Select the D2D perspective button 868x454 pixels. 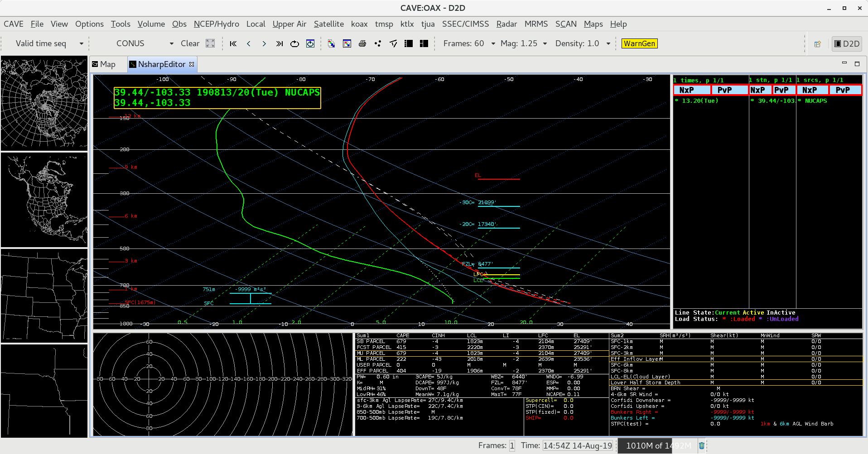(847, 44)
